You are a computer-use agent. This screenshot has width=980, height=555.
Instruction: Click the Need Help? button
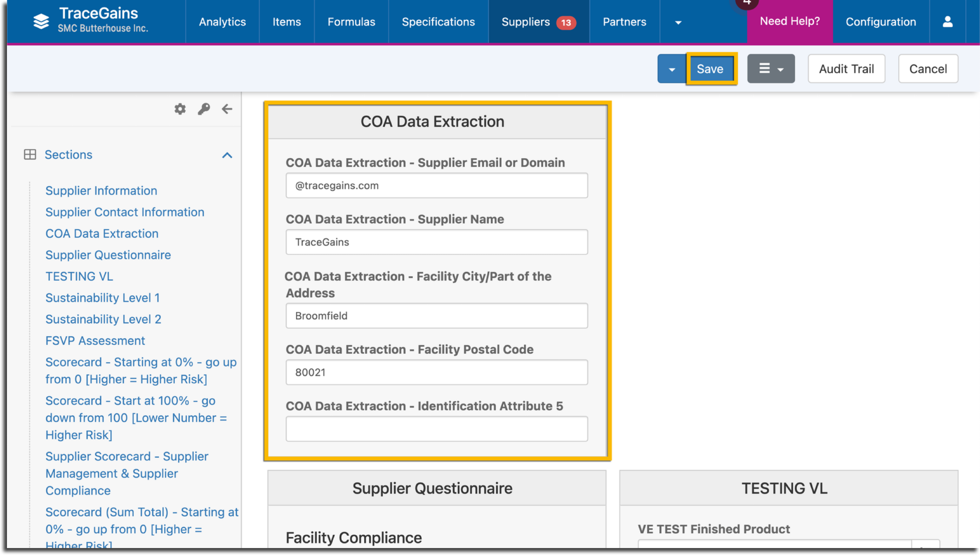790,21
